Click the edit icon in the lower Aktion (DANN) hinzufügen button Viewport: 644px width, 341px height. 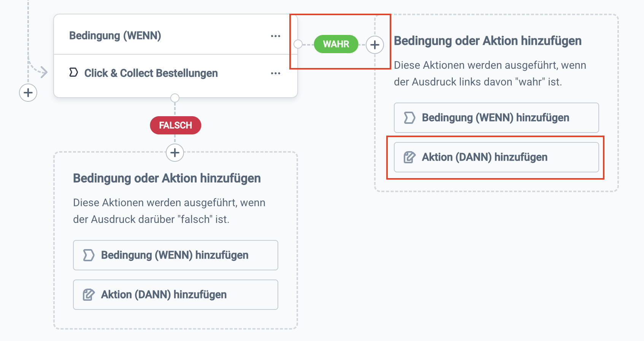point(89,295)
